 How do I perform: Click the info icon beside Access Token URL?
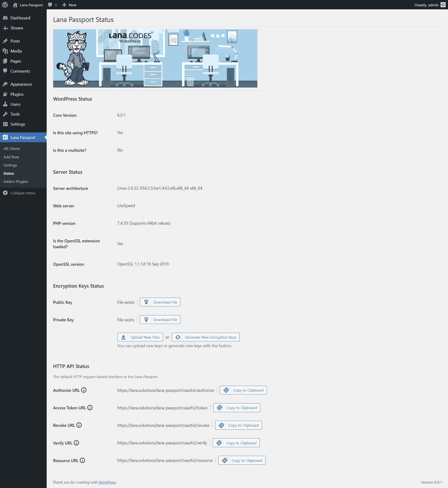(x=90, y=407)
